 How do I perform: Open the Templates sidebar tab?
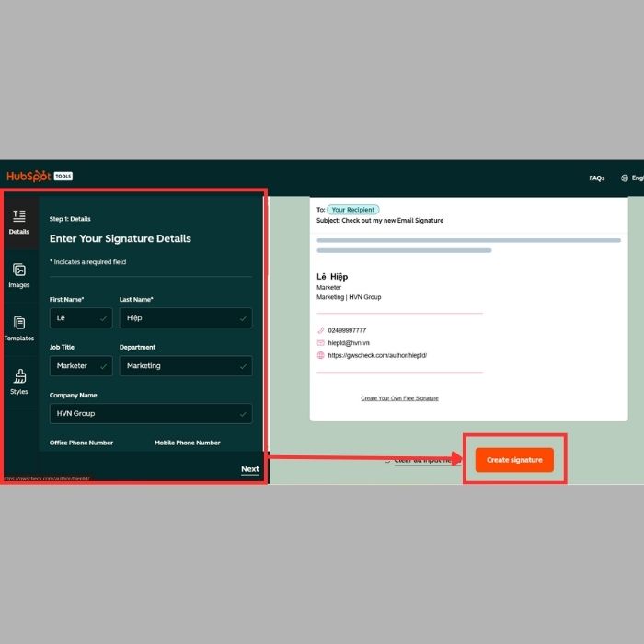tap(19, 329)
